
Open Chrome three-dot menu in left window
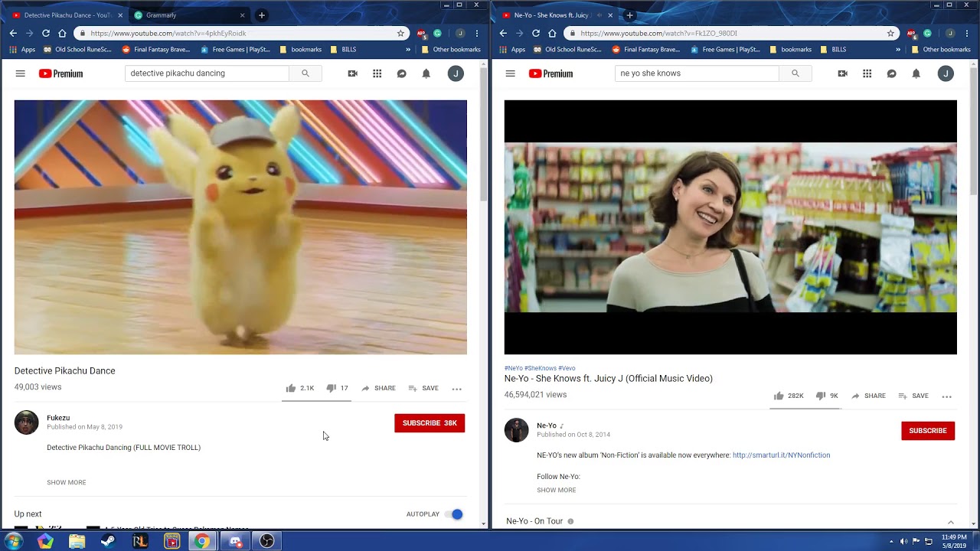[477, 34]
